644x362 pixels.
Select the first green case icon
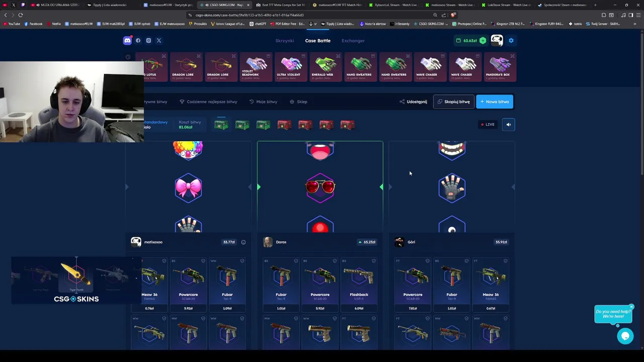(x=221, y=125)
